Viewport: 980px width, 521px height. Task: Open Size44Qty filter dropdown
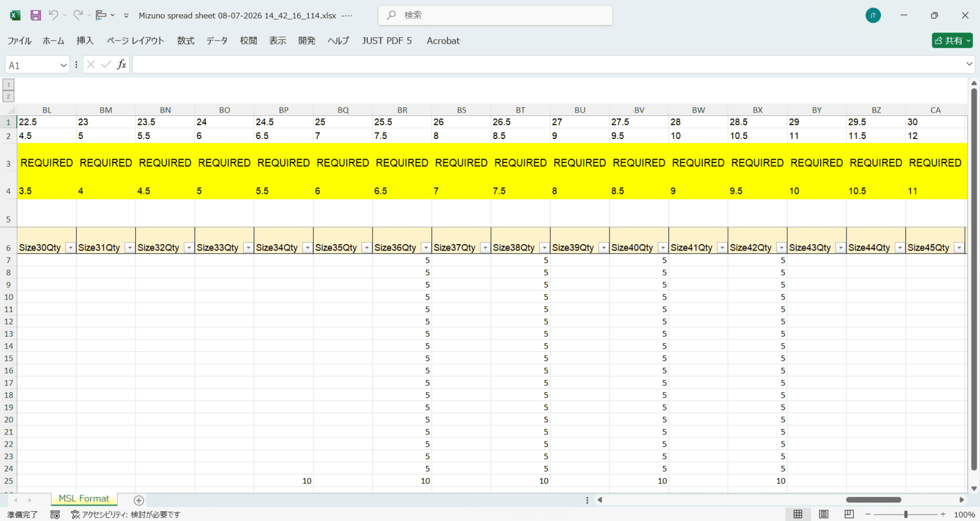(900, 248)
